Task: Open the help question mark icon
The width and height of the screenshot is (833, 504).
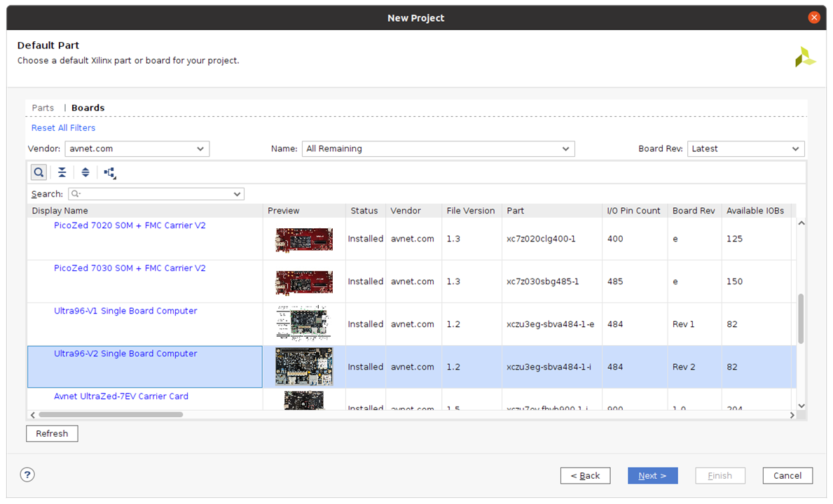Action: click(27, 475)
